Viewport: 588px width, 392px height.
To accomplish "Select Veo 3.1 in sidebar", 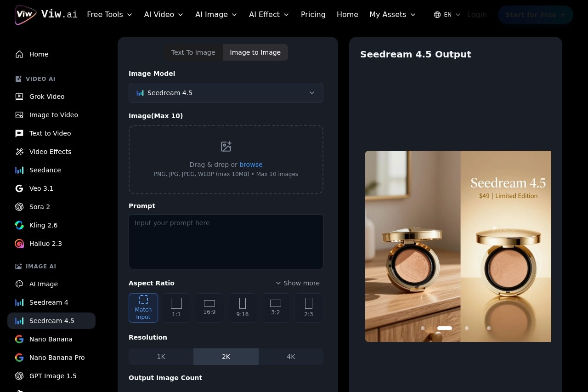I will [41, 188].
